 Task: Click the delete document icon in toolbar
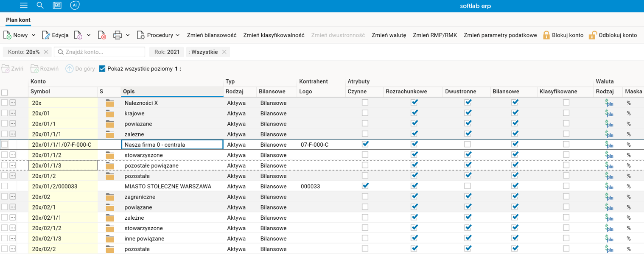[x=102, y=35]
